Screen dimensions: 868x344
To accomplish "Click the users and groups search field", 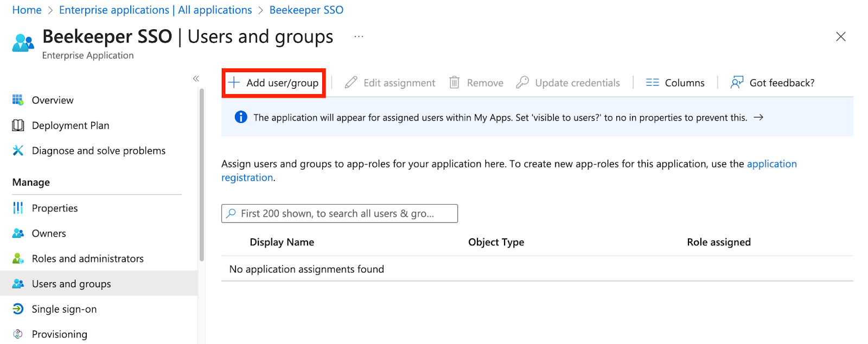I will (x=340, y=213).
